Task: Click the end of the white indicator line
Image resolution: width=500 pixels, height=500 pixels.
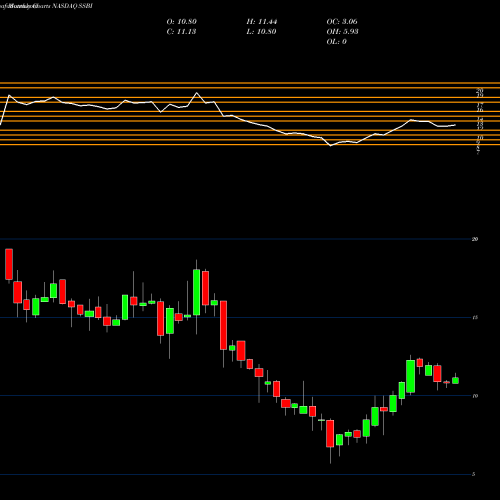Action: click(455, 125)
